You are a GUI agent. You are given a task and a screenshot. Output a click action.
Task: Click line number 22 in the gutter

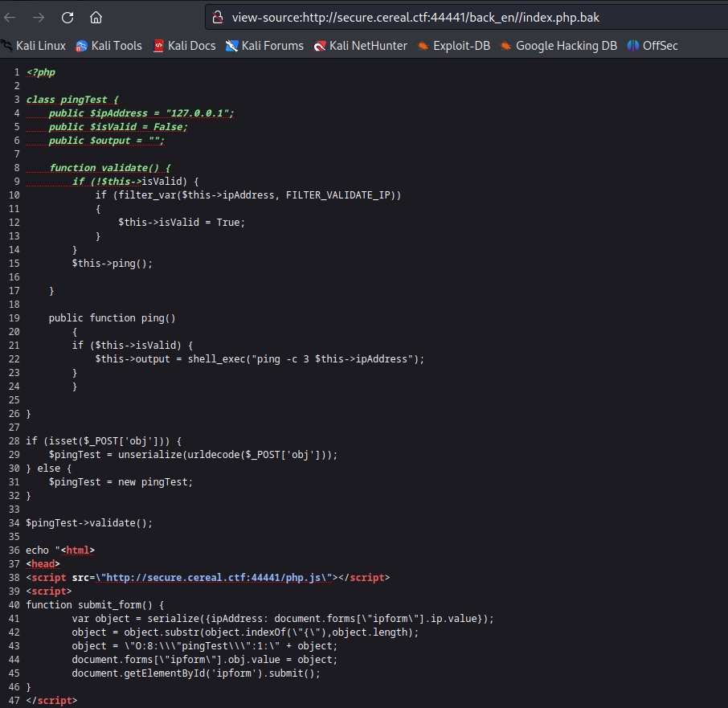pos(14,359)
